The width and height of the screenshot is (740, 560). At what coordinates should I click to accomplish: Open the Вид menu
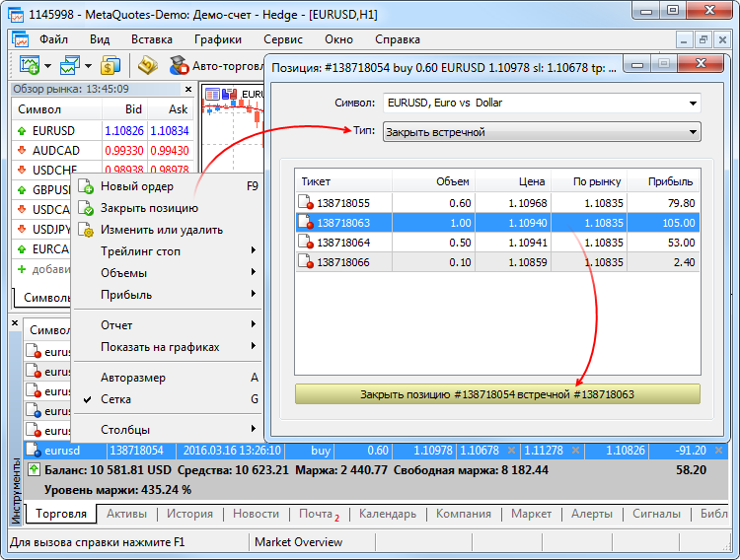(x=100, y=39)
